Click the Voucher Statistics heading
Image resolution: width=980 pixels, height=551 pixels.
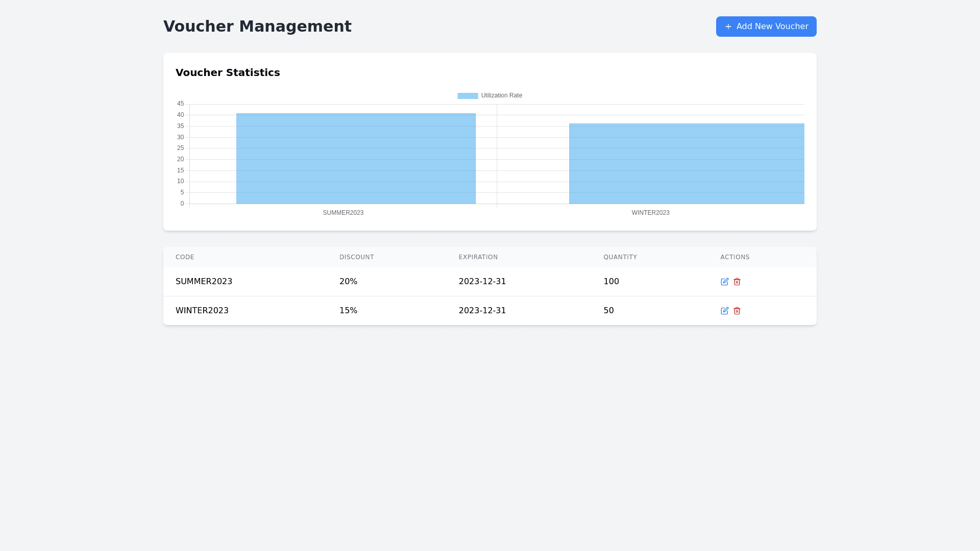228,72
